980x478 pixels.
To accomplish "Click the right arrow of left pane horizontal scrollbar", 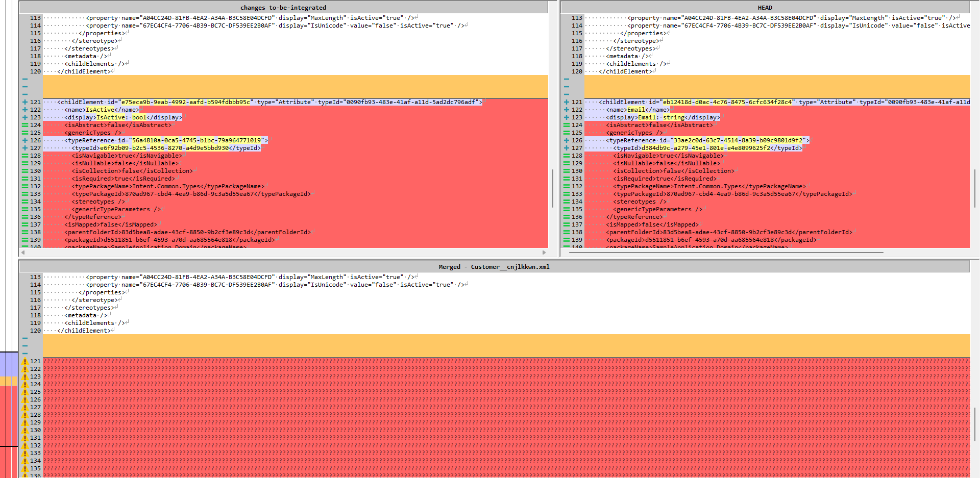I will pyautogui.click(x=544, y=252).
